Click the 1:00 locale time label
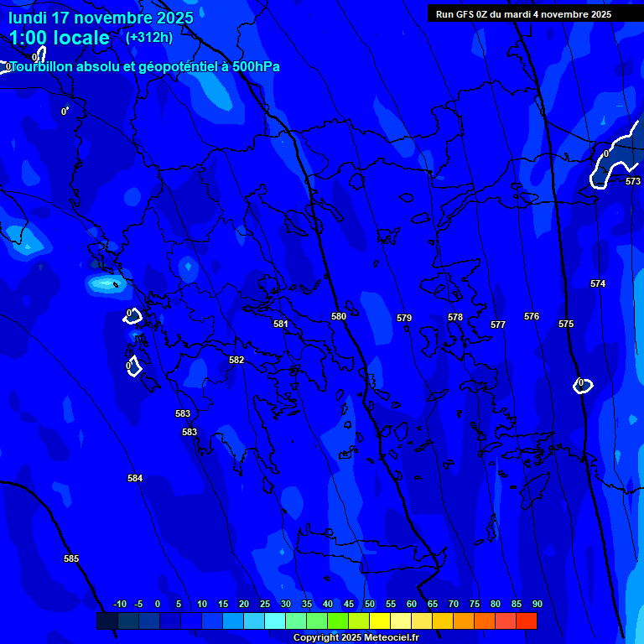 click(x=60, y=38)
